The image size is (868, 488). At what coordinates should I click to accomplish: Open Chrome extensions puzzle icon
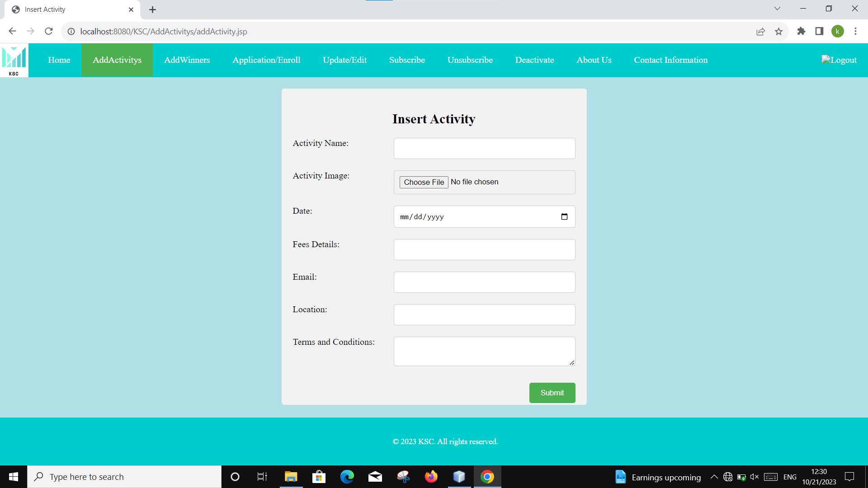(x=801, y=31)
